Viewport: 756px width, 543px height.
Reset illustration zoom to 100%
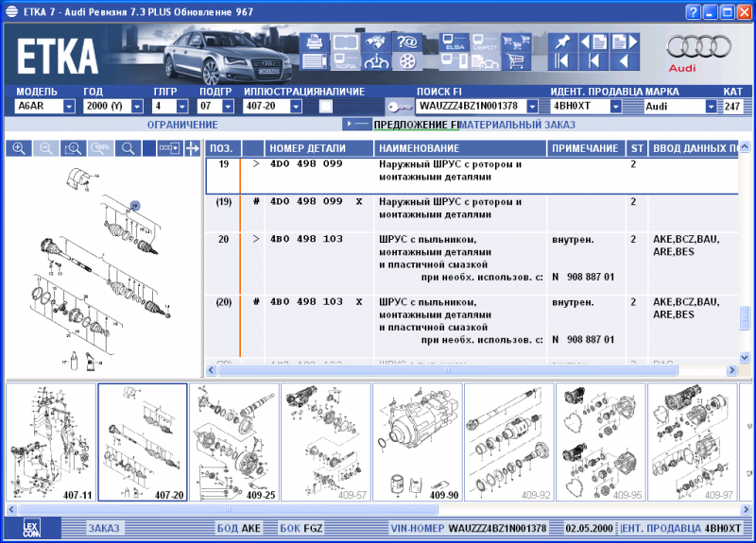click(x=101, y=148)
